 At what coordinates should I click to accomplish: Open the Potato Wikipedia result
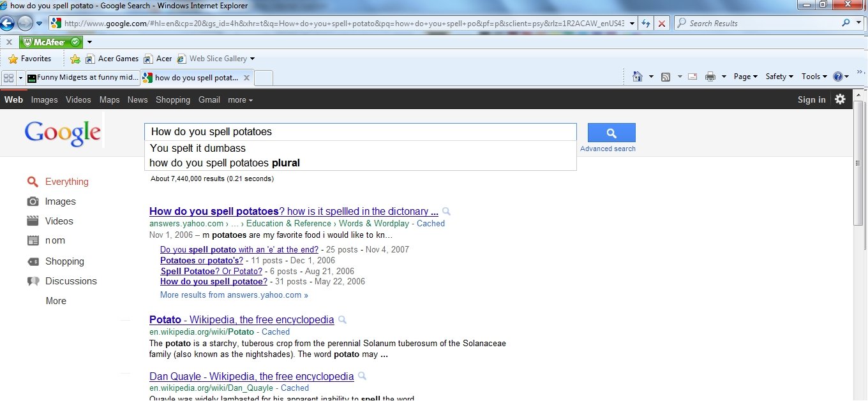pyautogui.click(x=241, y=319)
